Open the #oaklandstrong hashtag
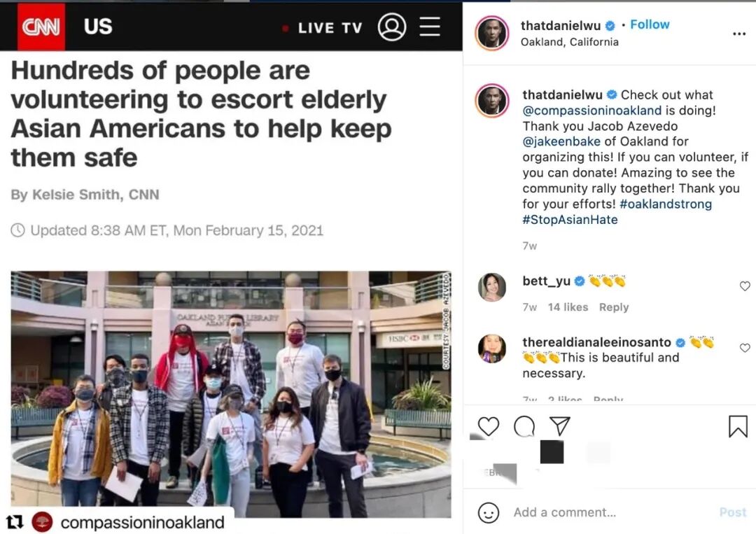 click(x=666, y=204)
